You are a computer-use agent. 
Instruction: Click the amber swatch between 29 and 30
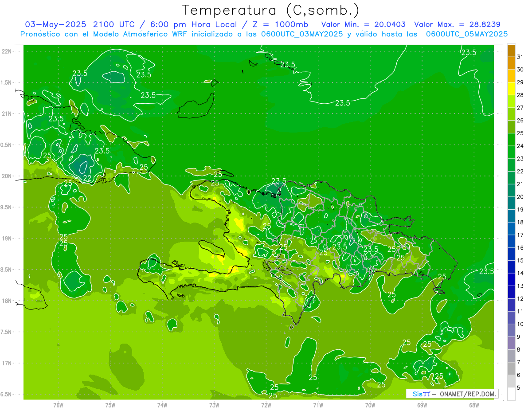click(x=511, y=76)
